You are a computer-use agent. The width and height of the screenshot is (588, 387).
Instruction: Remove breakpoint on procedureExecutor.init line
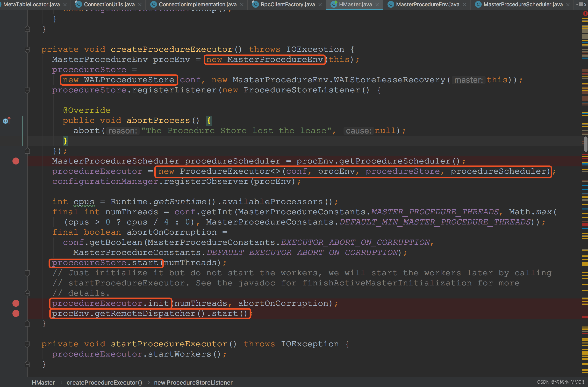point(16,303)
